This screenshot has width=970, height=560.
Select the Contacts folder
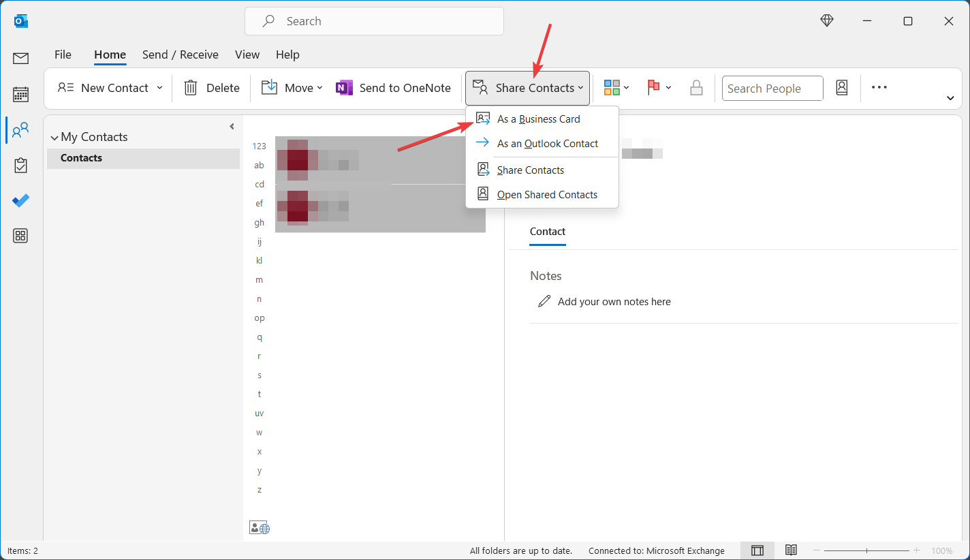[x=143, y=158]
